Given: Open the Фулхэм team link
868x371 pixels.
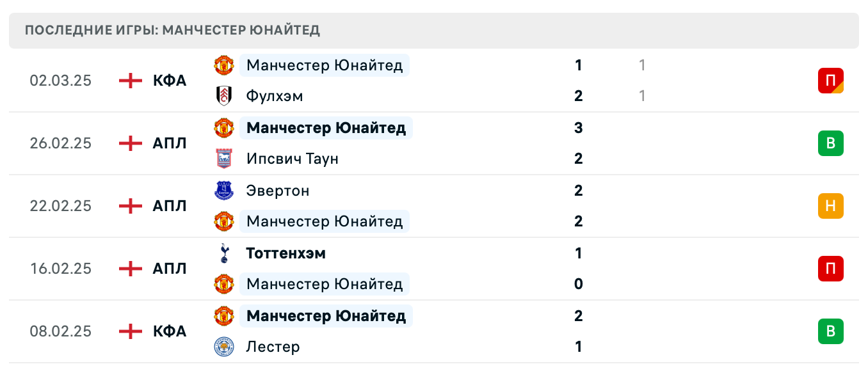Looking at the screenshot, I should (275, 96).
